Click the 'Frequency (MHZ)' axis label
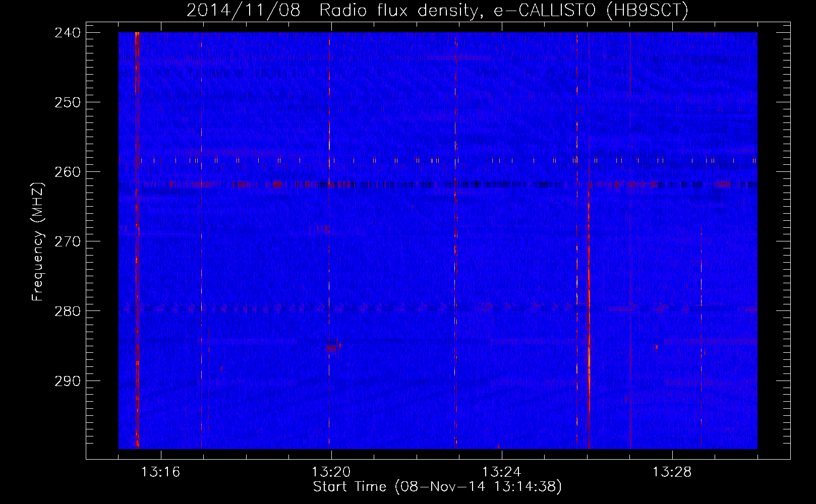This screenshot has width=816, height=504. (x=38, y=242)
